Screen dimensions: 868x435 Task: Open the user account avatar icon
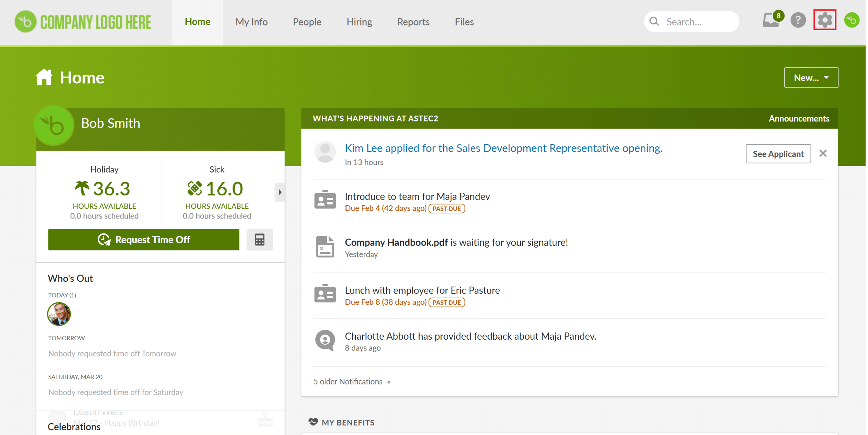click(x=851, y=20)
